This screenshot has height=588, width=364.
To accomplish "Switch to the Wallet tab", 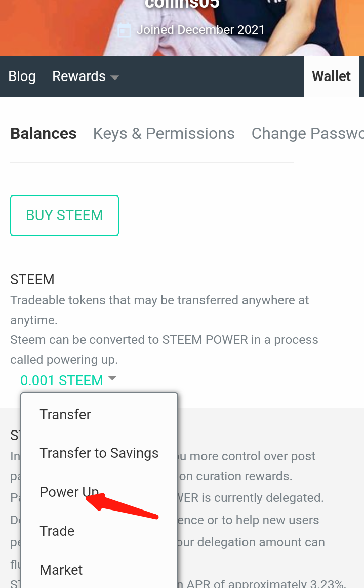I will (x=331, y=76).
